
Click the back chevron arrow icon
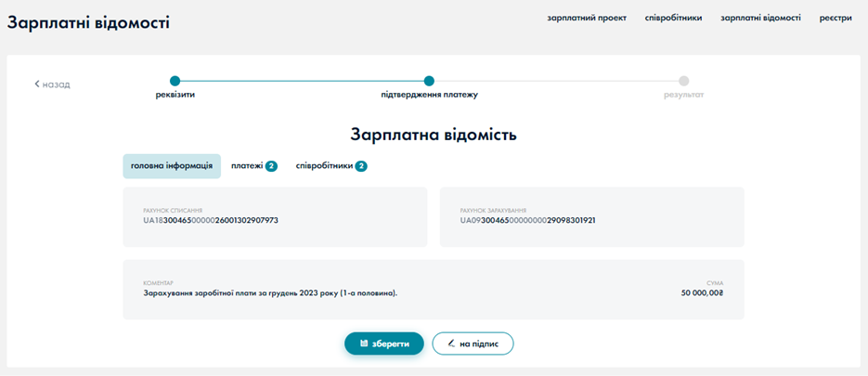37,84
